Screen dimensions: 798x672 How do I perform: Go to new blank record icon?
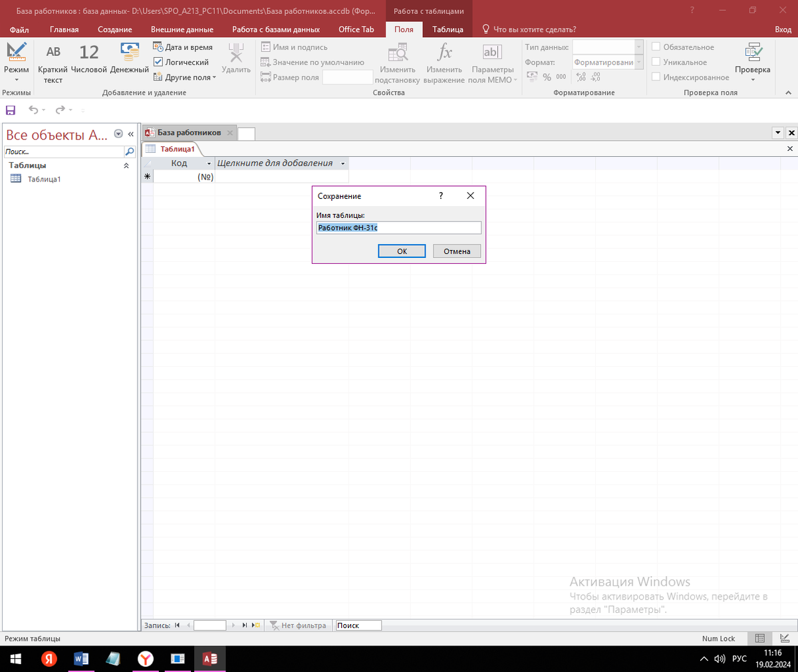(x=256, y=625)
